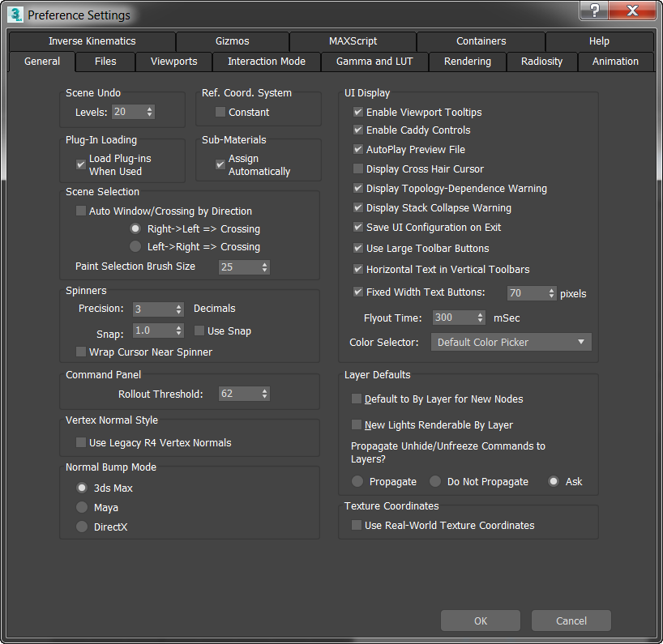Image resolution: width=663 pixels, height=644 pixels.
Task: Select Left->Right => Crossing option
Action: coord(135,246)
